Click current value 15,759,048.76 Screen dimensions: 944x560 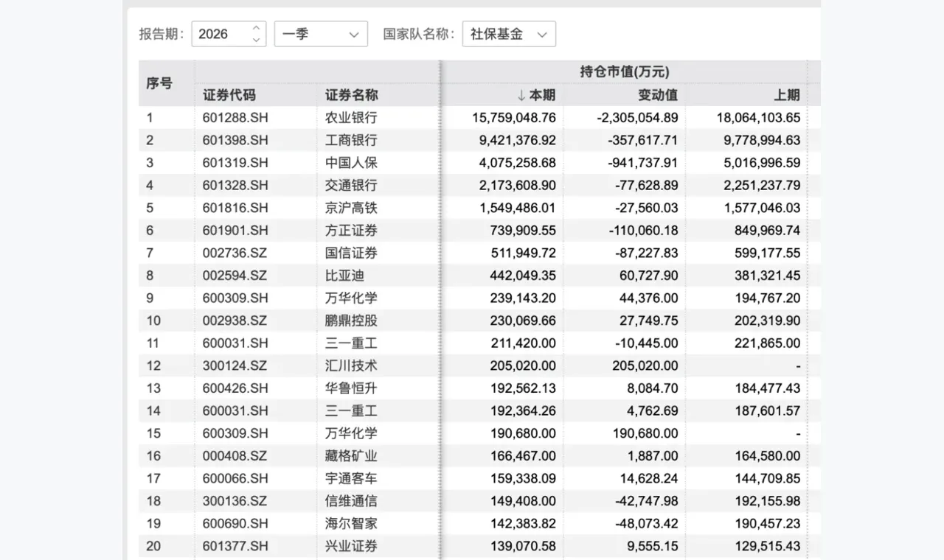point(514,117)
